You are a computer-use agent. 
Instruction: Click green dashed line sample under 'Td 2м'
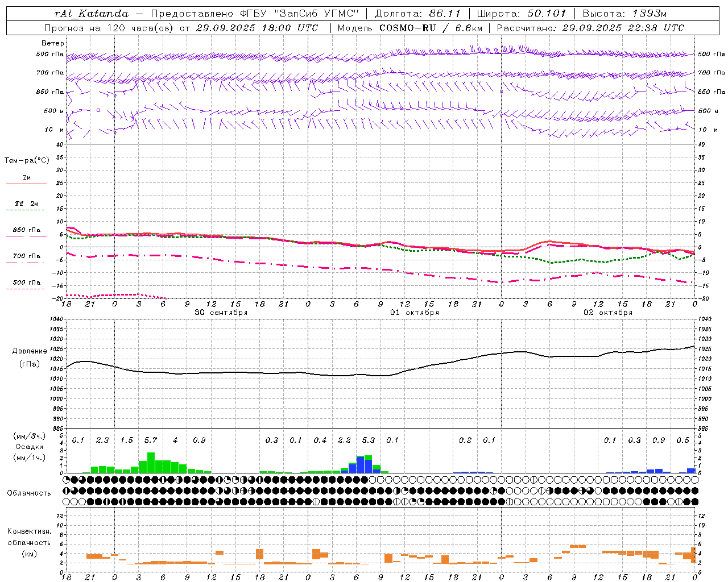pos(26,210)
